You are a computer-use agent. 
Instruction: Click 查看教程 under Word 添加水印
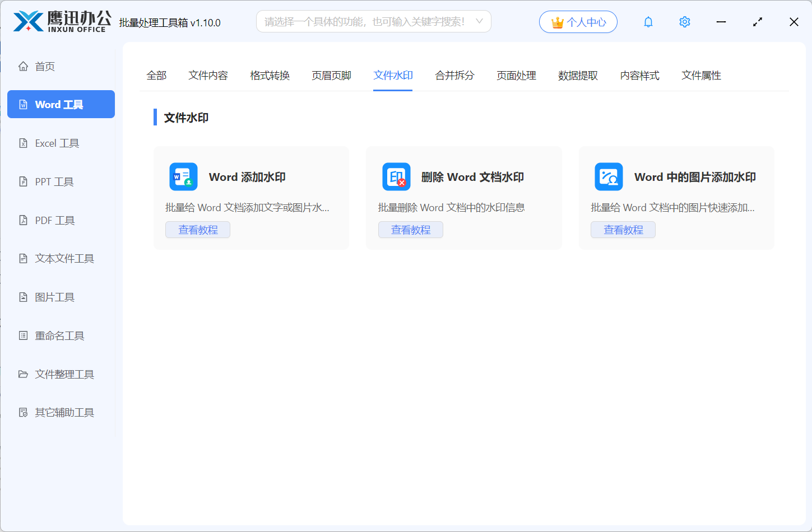(197, 230)
